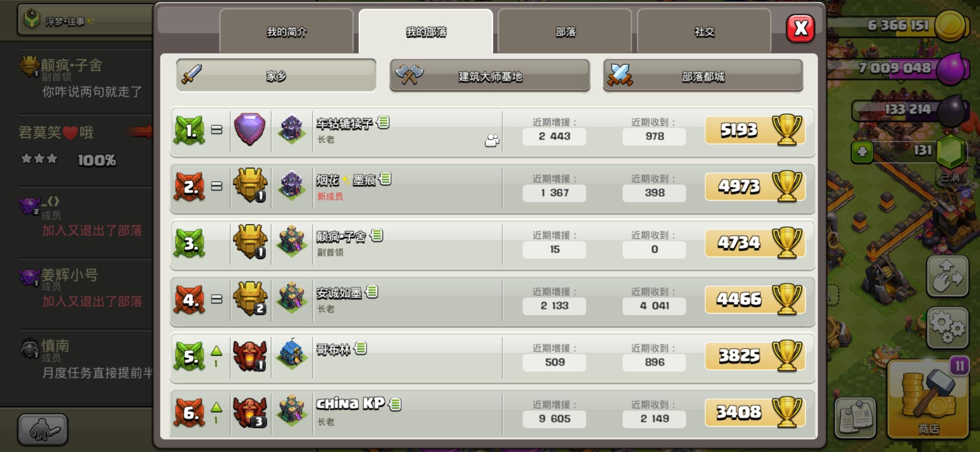Screen dimensions: 980x452
Task: Click the purple elixir drop icon
Action: (952, 69)
